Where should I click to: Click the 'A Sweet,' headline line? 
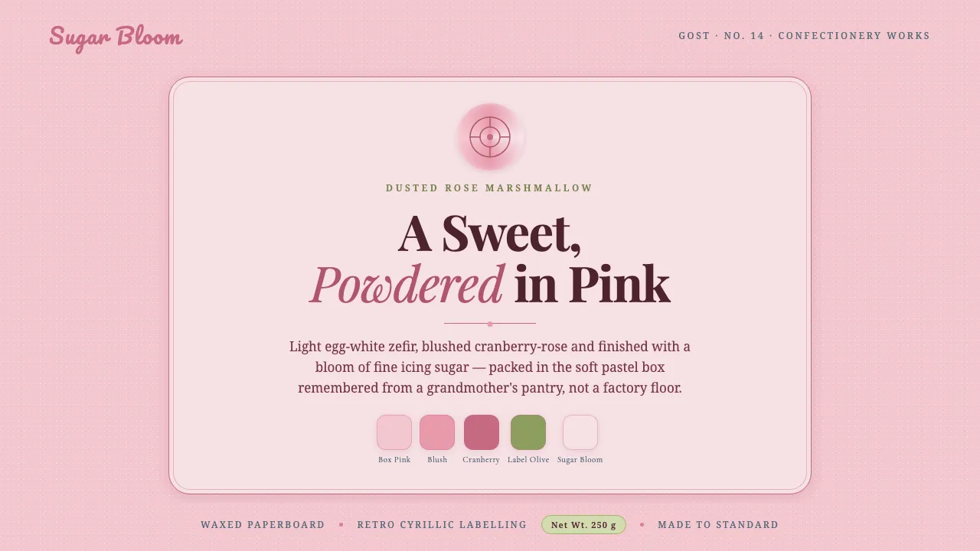click(490, 233)
